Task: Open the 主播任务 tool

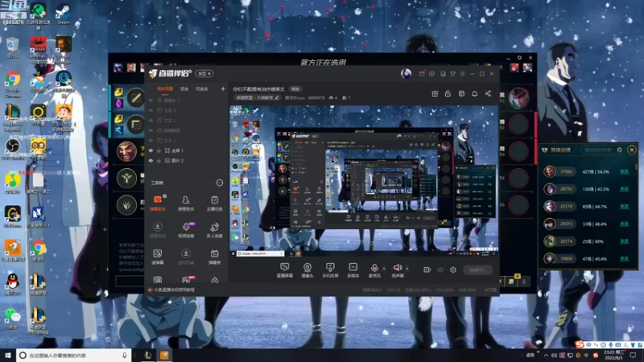Action: point(214,203)
